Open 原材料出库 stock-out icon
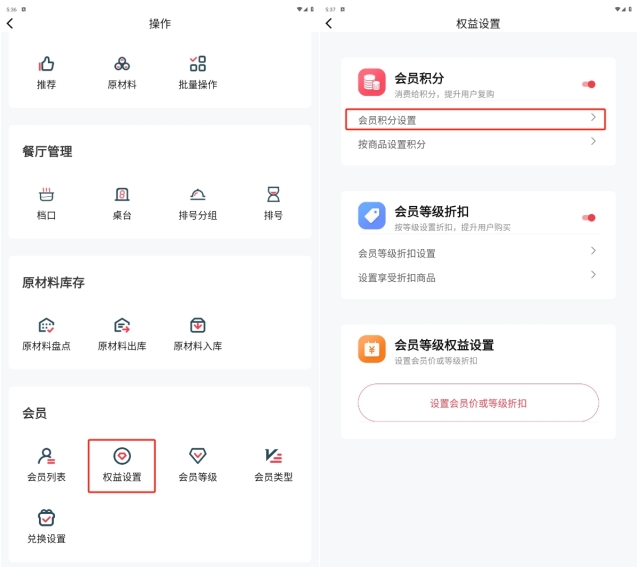The width and height of the screenshot is (638, 567). pos(122,325)
